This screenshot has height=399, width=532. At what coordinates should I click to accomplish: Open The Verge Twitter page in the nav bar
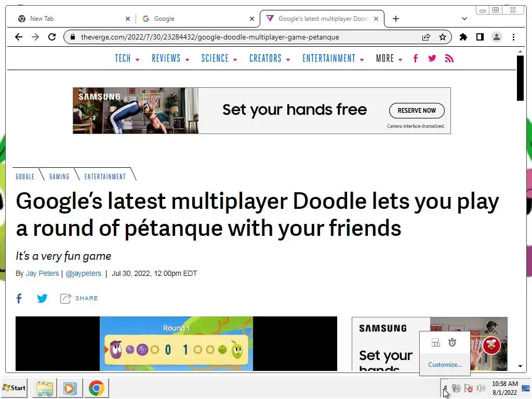coord(432,58)
